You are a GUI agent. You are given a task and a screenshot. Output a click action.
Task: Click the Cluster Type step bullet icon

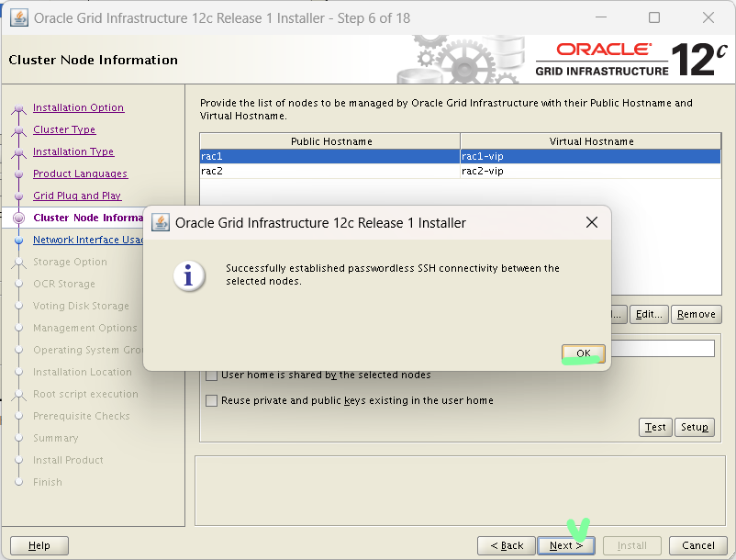click(x=18, y=130)
